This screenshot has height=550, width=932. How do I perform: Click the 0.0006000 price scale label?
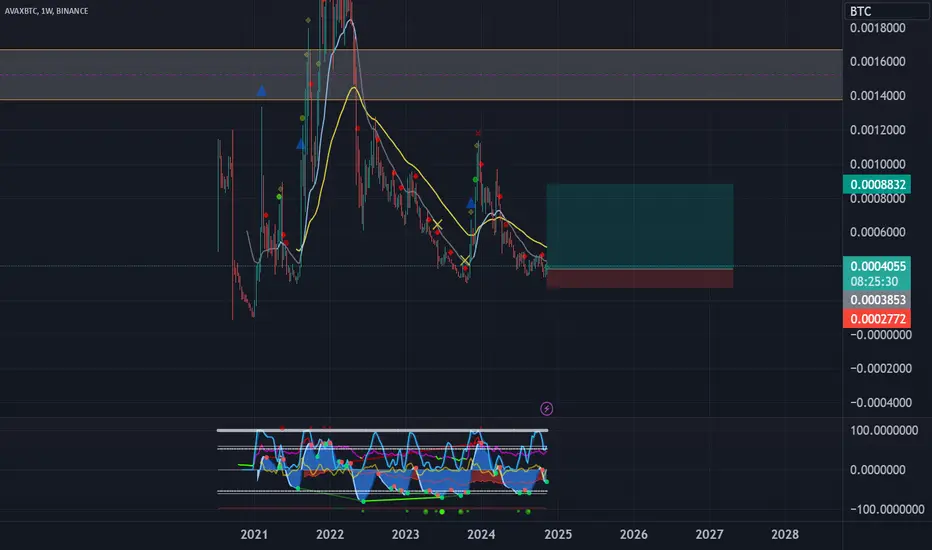click(877, 232)
